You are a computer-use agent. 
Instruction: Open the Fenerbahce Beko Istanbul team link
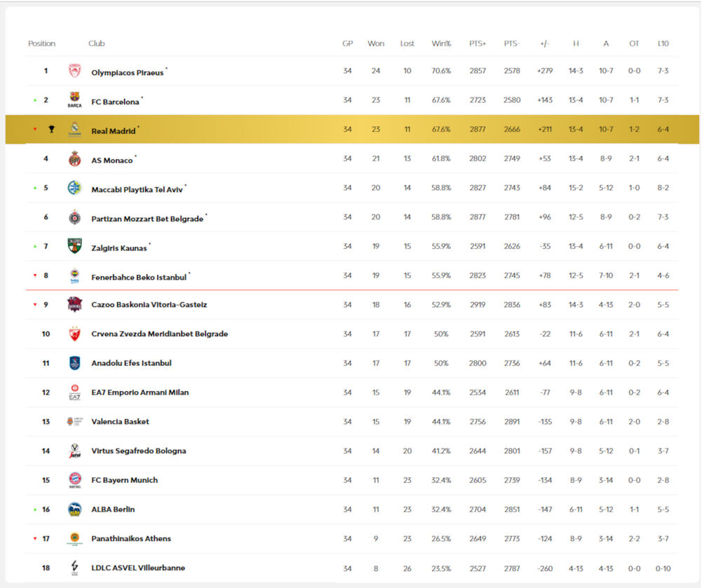pos(139,278)
